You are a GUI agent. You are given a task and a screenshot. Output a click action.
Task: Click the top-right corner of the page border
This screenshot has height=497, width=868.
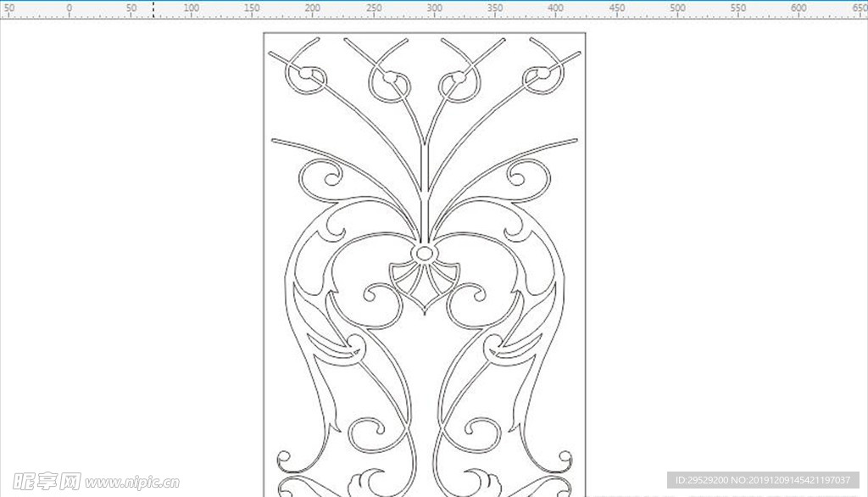[585, 33]
